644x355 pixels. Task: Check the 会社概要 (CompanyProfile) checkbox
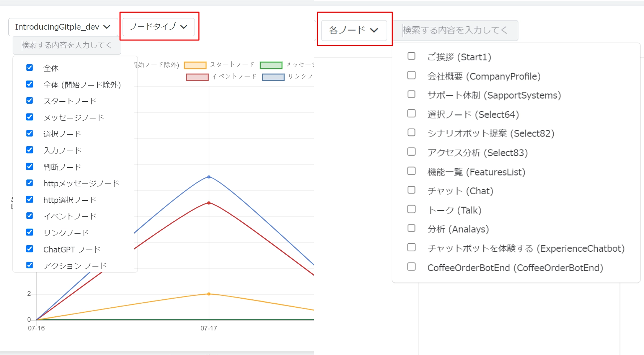411,75
